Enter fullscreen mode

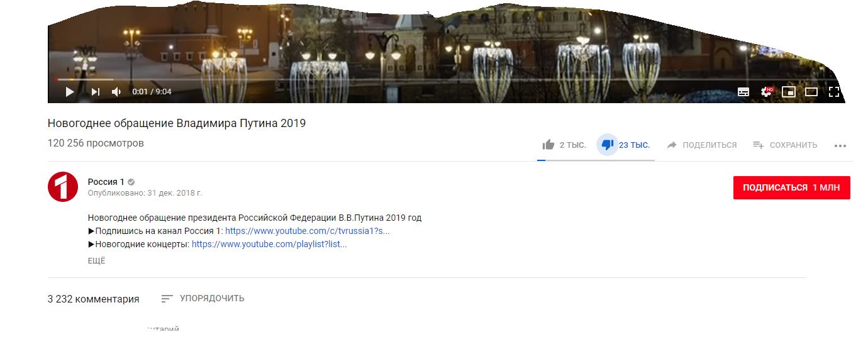(x=834, y=92)
